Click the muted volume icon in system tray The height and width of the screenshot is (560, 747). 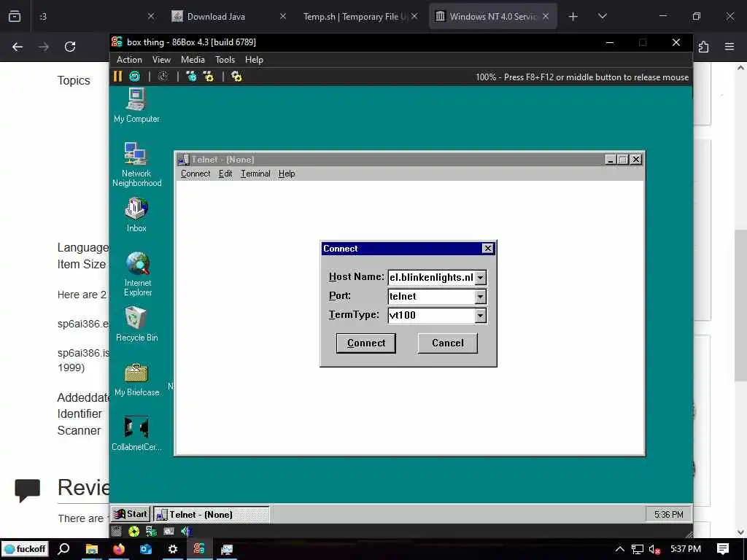(655, 549)
